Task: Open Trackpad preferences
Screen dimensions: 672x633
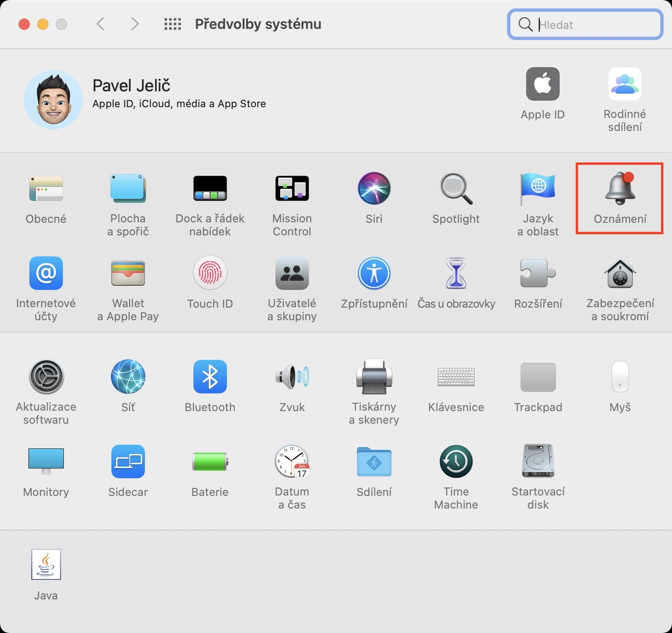Action: tap(538, 377)
